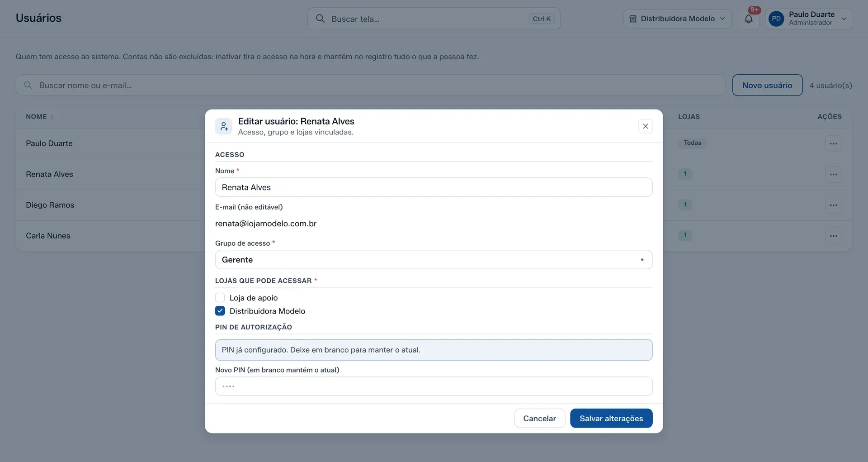The width and height of the screenshot is (868, 462).
Task: Expand the Distribuidora Modelo store selector
Action: point(677,19)
